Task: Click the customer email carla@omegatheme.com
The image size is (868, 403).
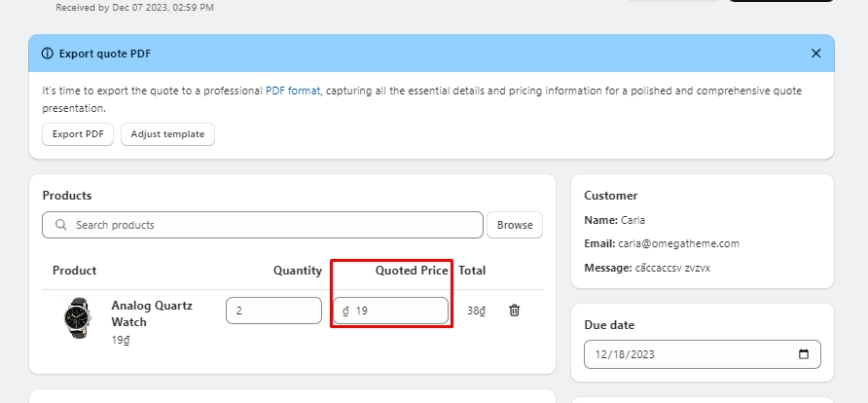Action: click(x=679, y=243)
